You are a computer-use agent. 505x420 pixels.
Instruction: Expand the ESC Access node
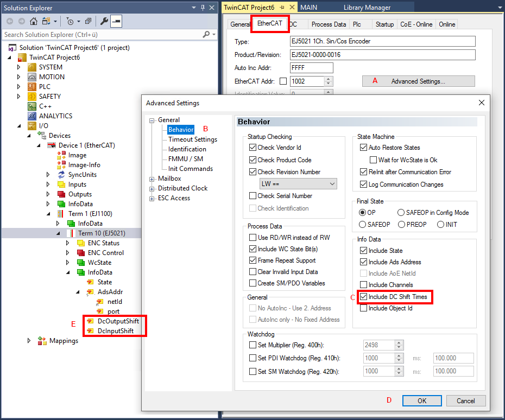151,199
